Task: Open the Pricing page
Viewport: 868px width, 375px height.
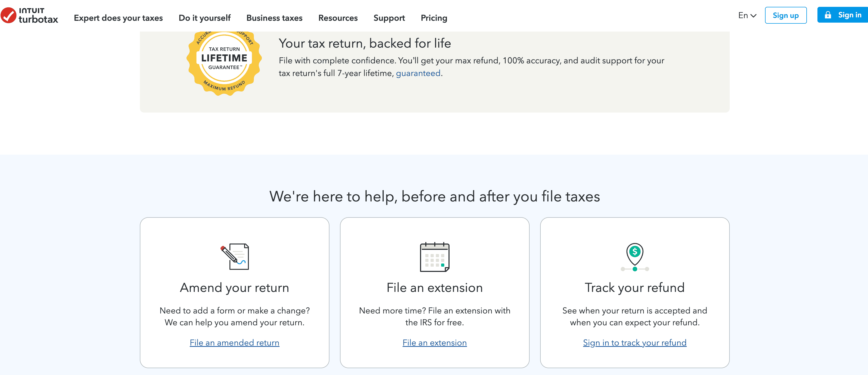Action: 434,18
